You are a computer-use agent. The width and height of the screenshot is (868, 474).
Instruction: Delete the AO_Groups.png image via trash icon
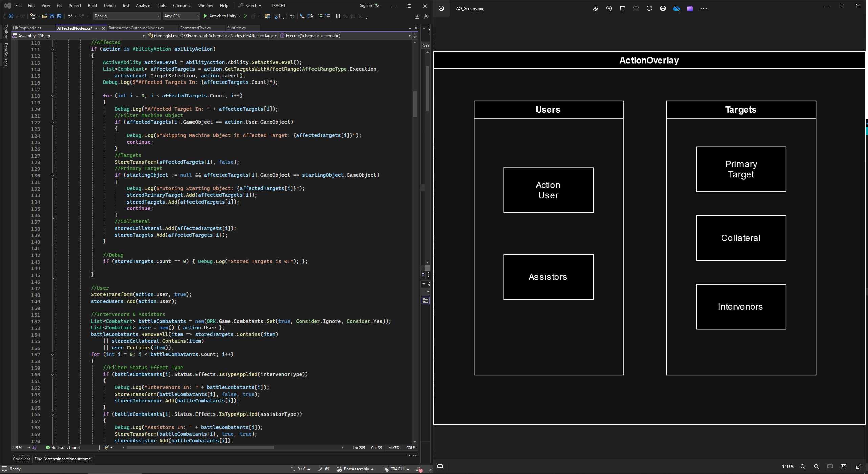[622, 9]
